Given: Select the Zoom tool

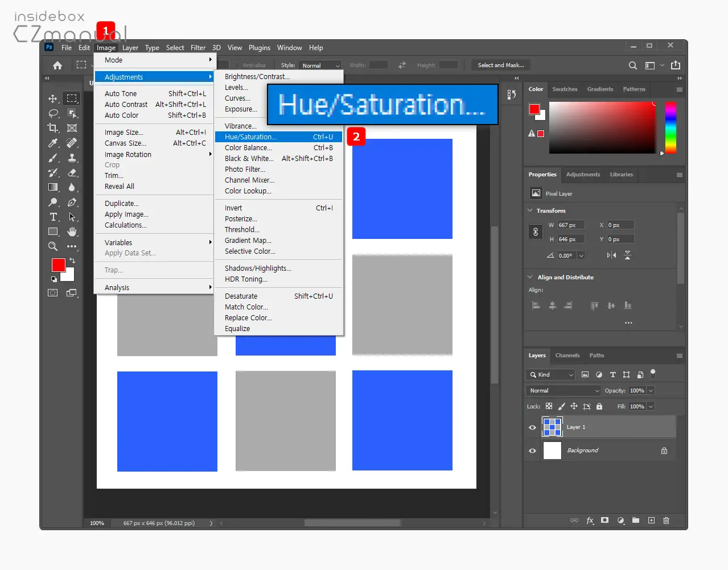Looking at the screenshot, I should [53, 246].
